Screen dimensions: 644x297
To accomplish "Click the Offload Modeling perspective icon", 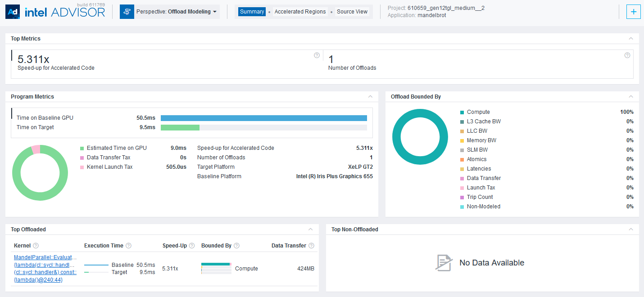I will coord(127,12).
